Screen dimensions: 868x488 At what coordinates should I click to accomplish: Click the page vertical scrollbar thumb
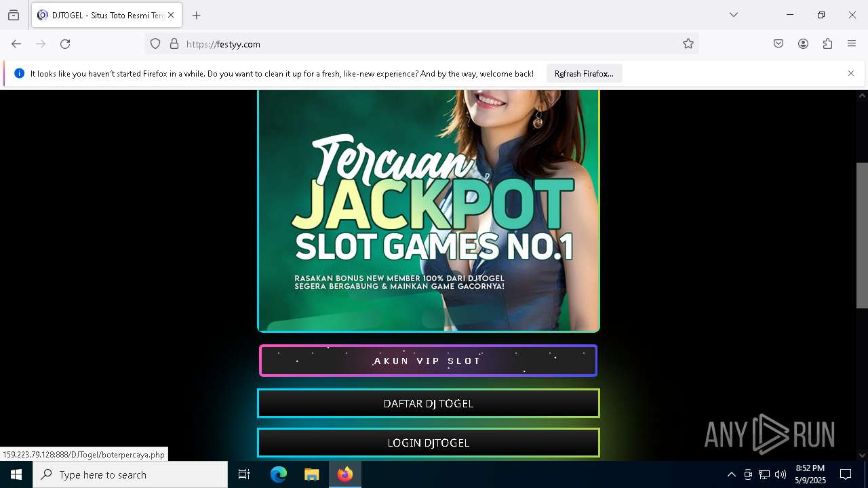pos(862,235)
